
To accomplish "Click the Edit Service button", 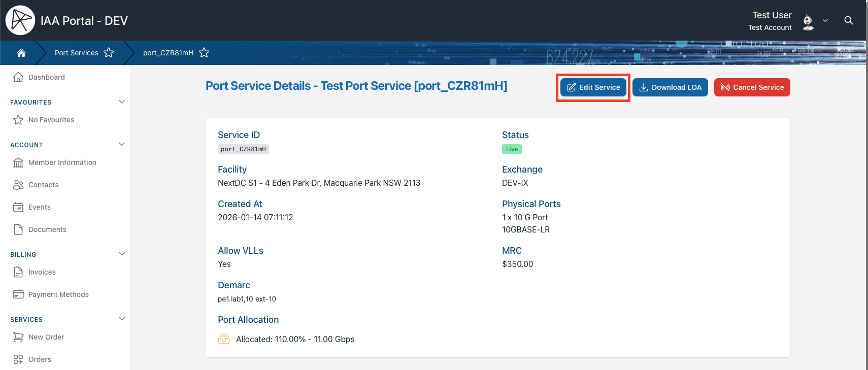I will [593, 87].
